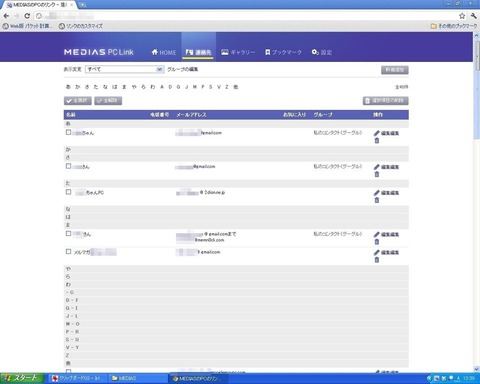Open the Web版 パケット計算 bookmark

[27, 26]
